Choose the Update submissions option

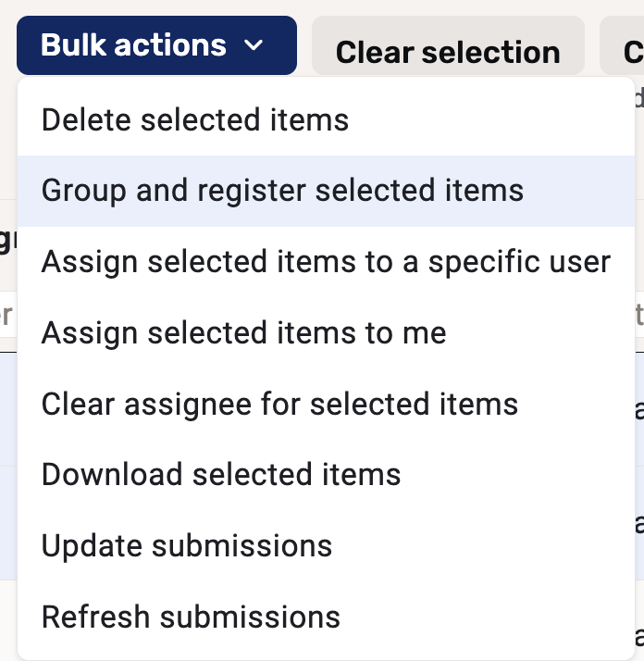tap(187, 545)
